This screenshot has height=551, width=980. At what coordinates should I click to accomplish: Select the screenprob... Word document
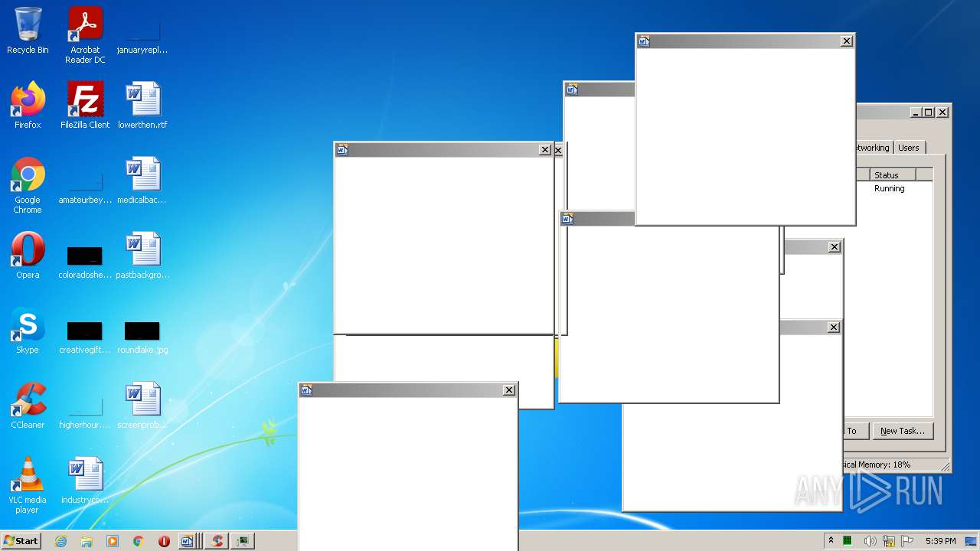[x=142, y=406]
